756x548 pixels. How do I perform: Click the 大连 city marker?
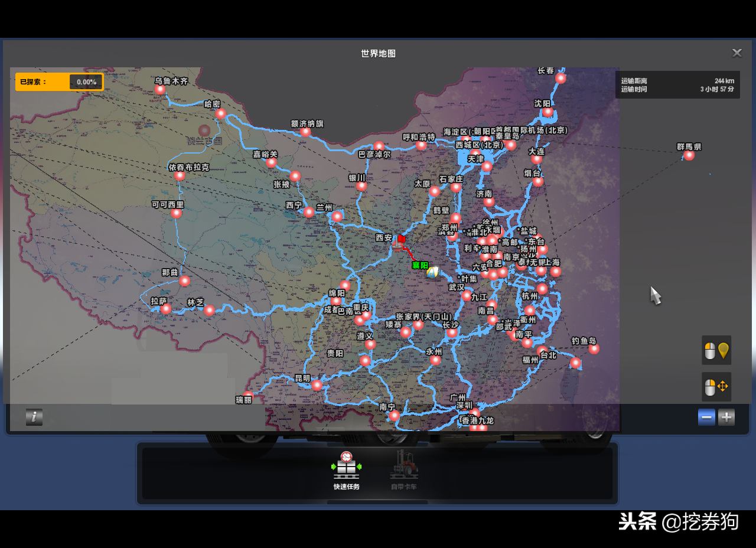(536, 159)
